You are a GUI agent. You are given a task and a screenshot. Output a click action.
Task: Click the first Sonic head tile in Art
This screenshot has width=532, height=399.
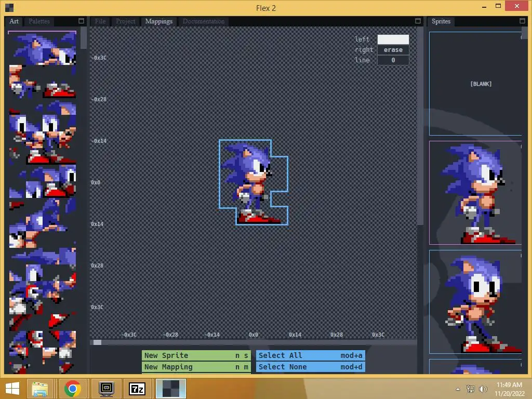(42, 48)
